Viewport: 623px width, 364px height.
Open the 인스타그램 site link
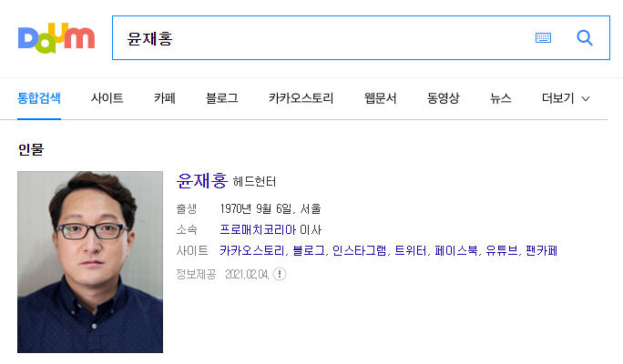tap(359, 250)
